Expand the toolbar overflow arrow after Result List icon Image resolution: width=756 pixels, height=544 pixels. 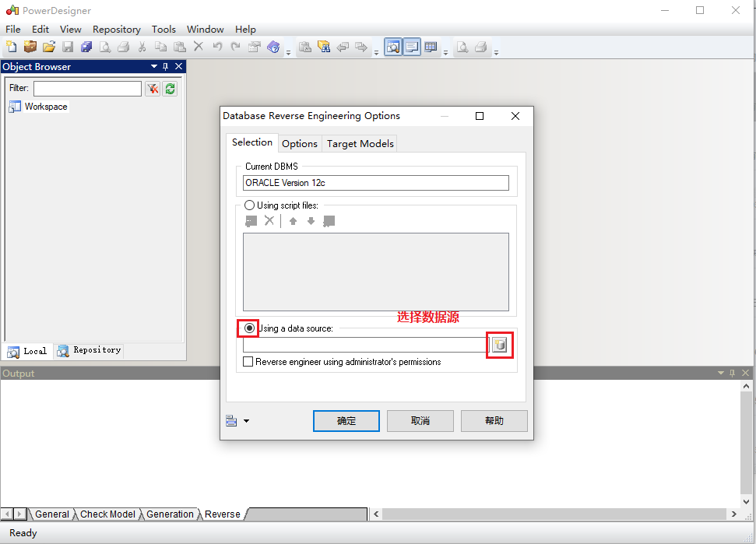(x=445, y=52)
